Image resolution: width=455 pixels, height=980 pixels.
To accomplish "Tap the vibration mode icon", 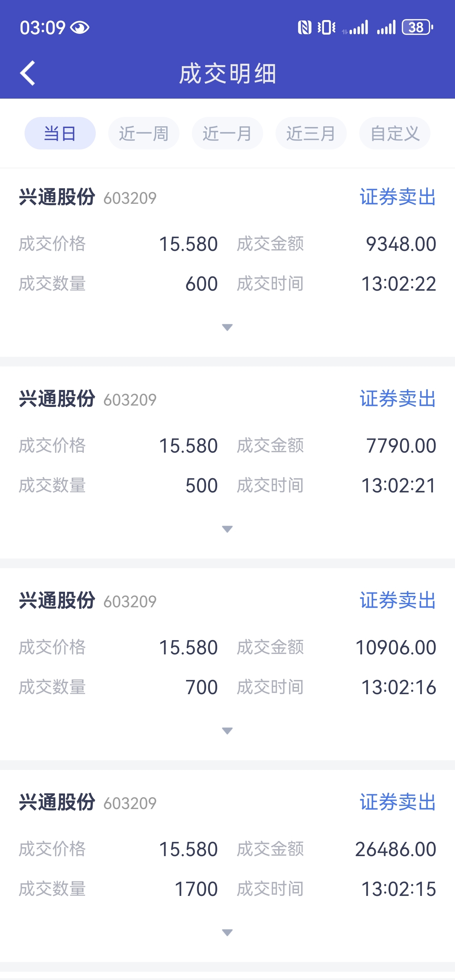I will tap(326, 27).
